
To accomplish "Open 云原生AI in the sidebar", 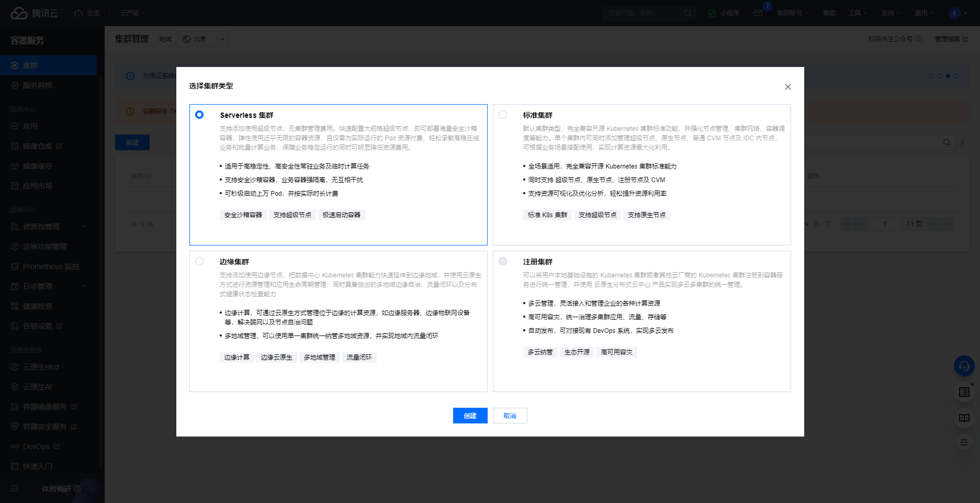I will point(48,387).
